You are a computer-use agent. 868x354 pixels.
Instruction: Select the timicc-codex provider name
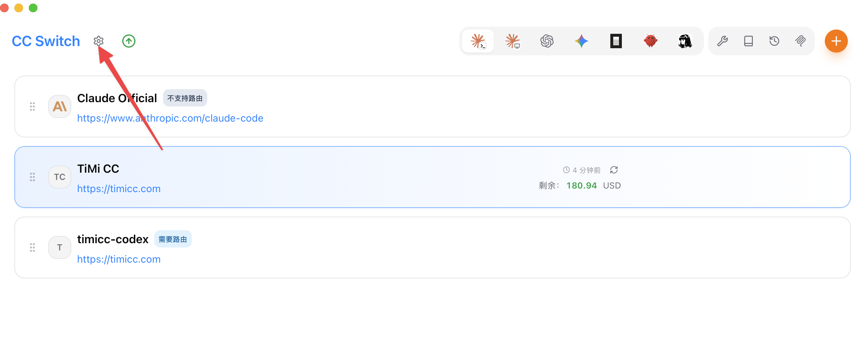click(113, 239)
